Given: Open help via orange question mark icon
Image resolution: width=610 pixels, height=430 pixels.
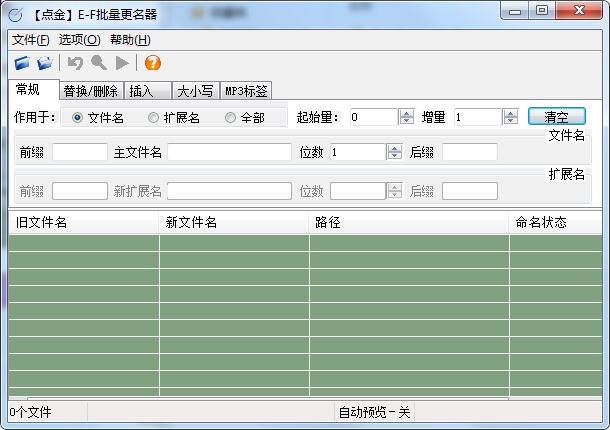Looking at the screenshot, I should [152, 63].
